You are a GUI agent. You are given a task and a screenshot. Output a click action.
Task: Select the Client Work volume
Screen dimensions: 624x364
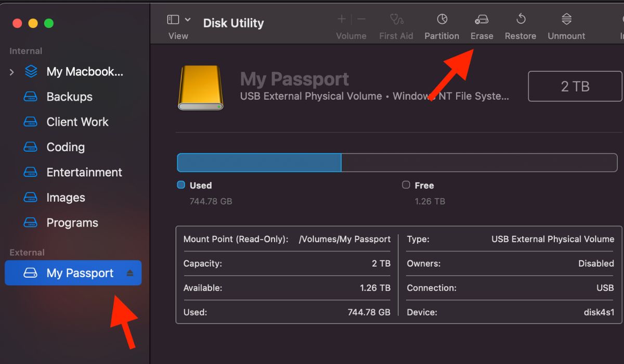tap(77, 122)
